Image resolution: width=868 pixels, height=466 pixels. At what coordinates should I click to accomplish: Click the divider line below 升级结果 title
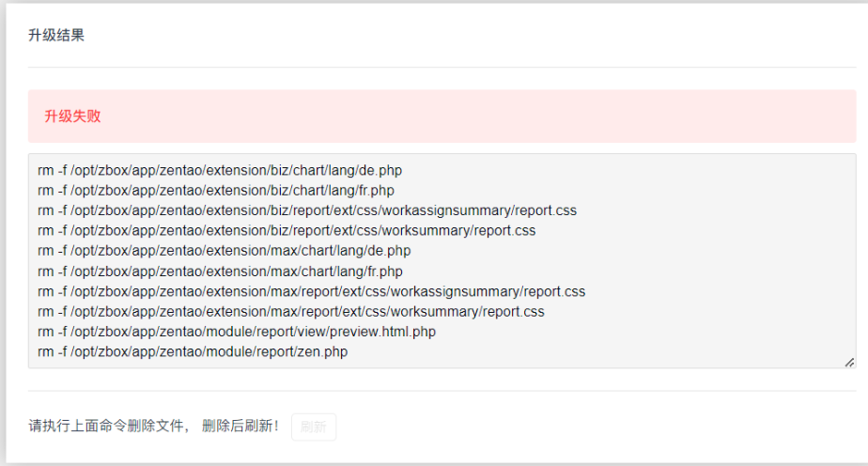[x=442, y=68]
